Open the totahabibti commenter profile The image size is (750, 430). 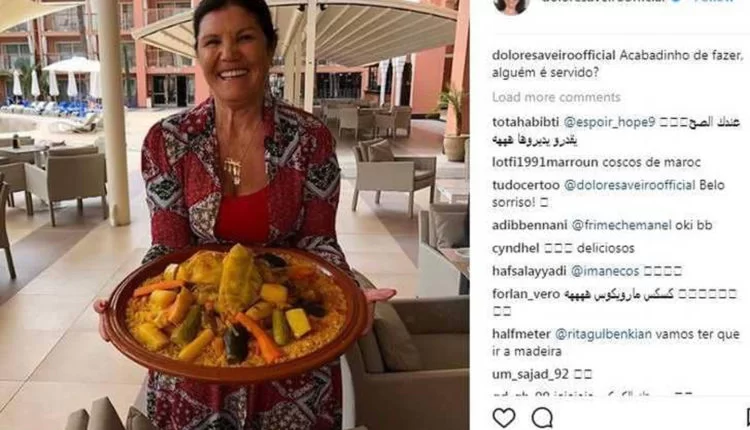[526, 122]
